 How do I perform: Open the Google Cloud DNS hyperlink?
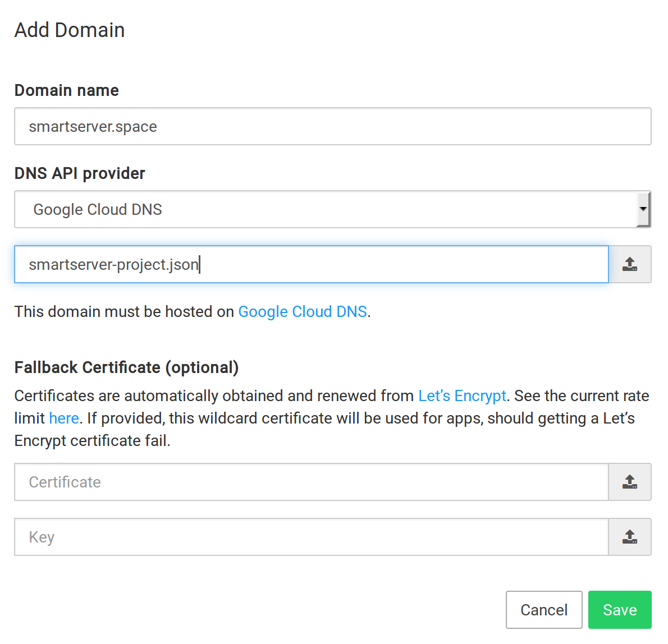pos(303,311)
